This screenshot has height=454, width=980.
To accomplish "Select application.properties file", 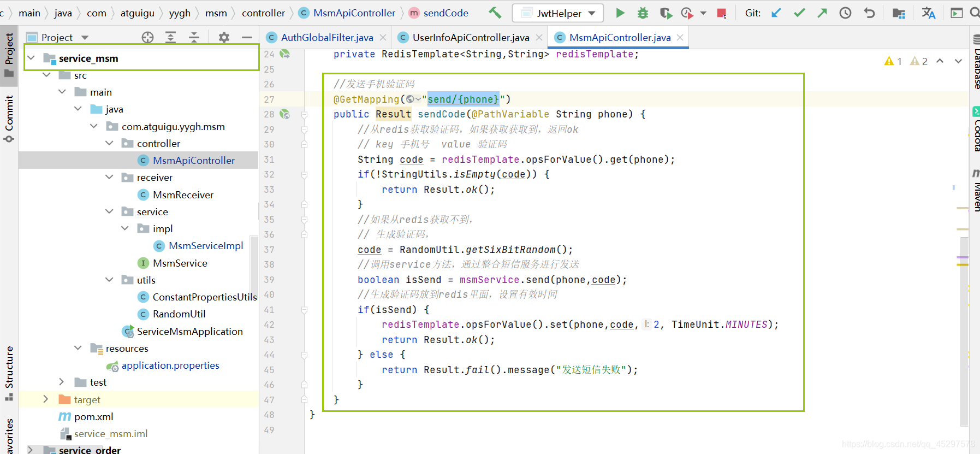I will pyautogui.click(x=170, y=365).
